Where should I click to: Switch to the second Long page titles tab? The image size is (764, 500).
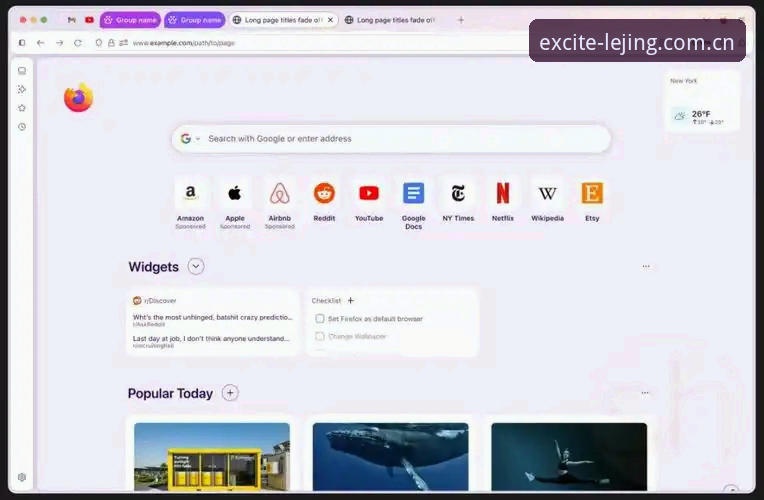coord(390,20)
